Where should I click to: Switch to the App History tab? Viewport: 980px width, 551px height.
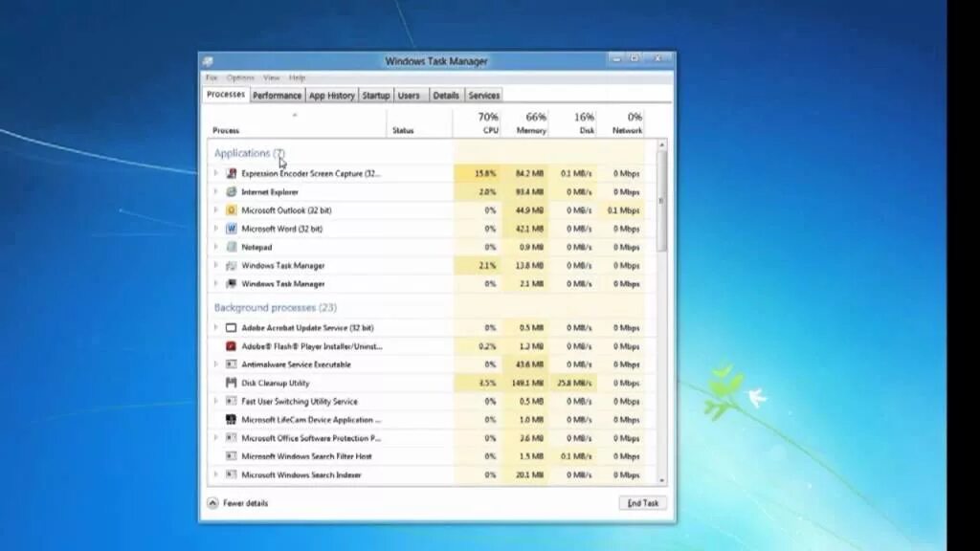[x=332, y=96]
